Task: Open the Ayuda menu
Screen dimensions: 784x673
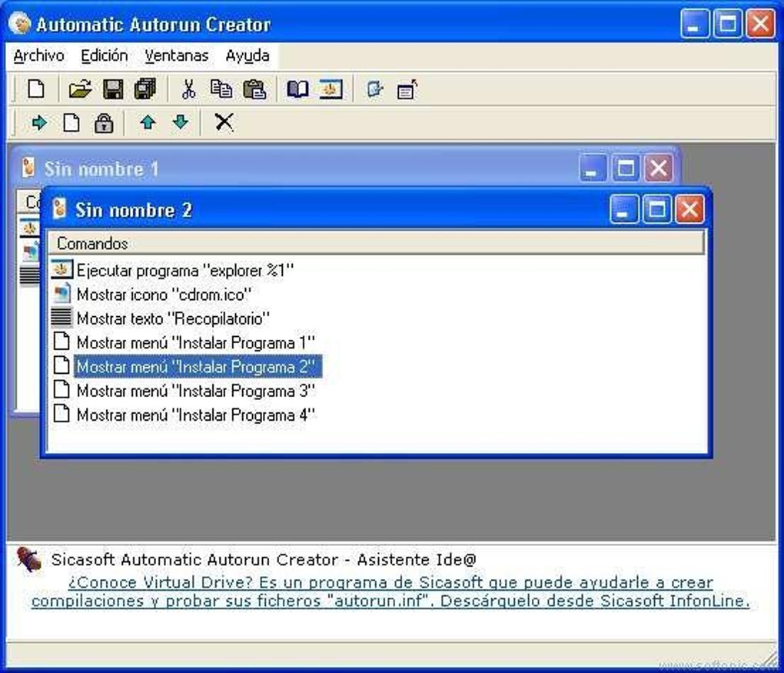Action: point(247,55)
